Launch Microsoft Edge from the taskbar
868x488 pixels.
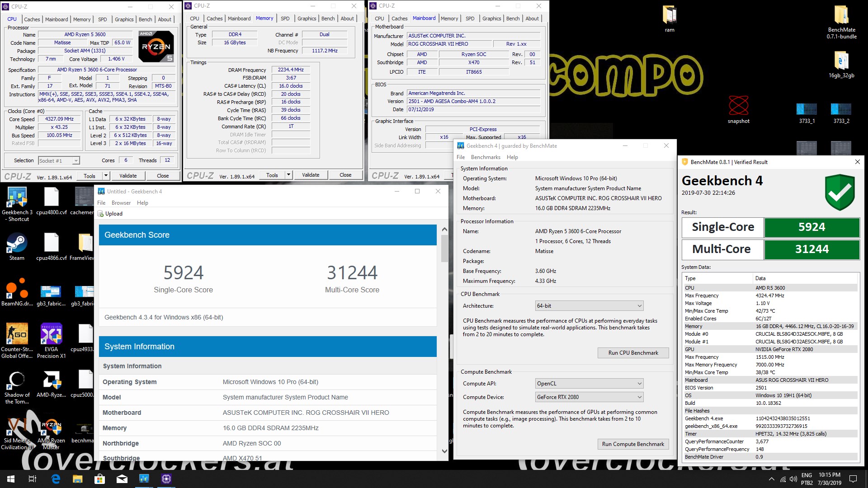tap(56, 479)
